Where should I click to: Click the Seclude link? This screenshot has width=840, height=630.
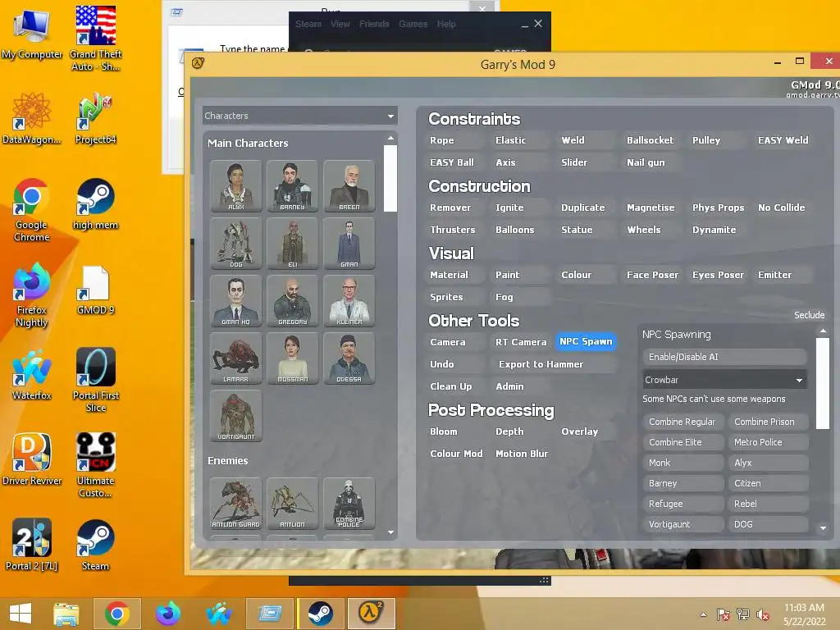809,315
